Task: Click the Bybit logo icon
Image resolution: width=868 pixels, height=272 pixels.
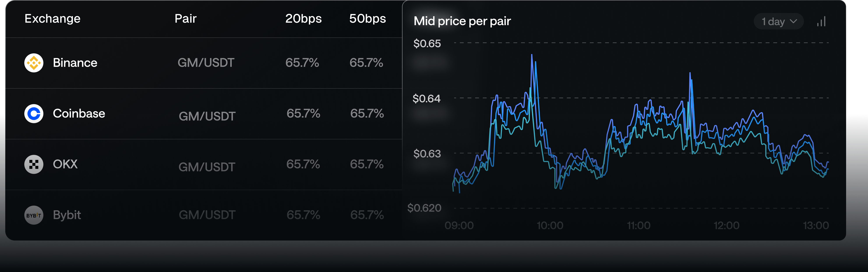Action: coord(34,215)
